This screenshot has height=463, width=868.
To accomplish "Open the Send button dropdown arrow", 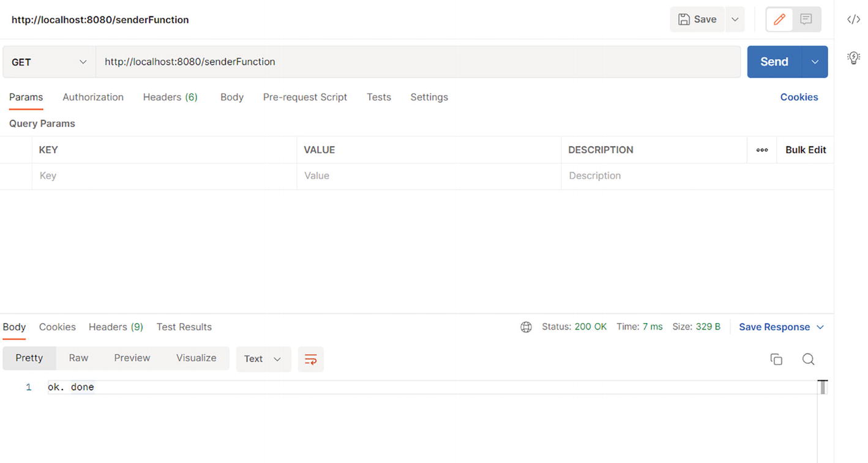I will (815, 62).
